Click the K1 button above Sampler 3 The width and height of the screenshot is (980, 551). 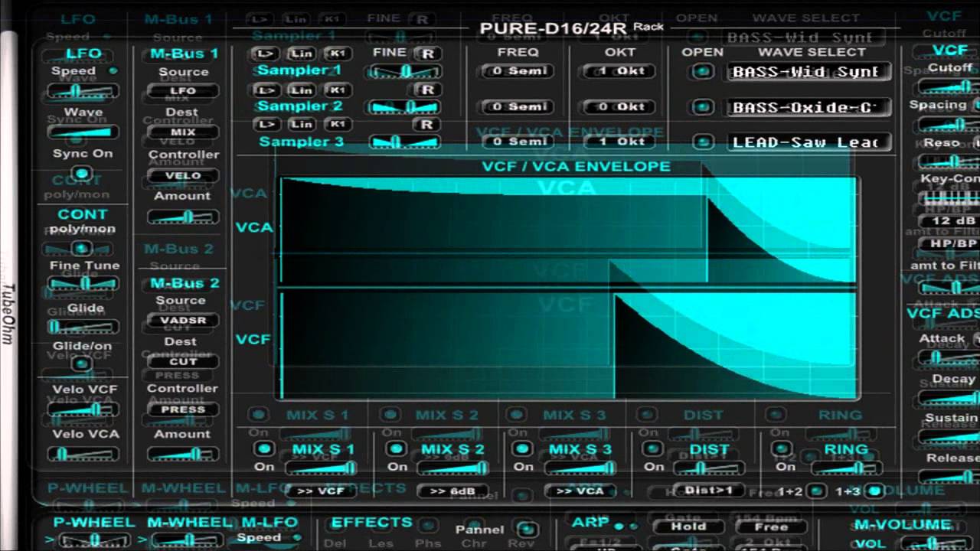336,124
